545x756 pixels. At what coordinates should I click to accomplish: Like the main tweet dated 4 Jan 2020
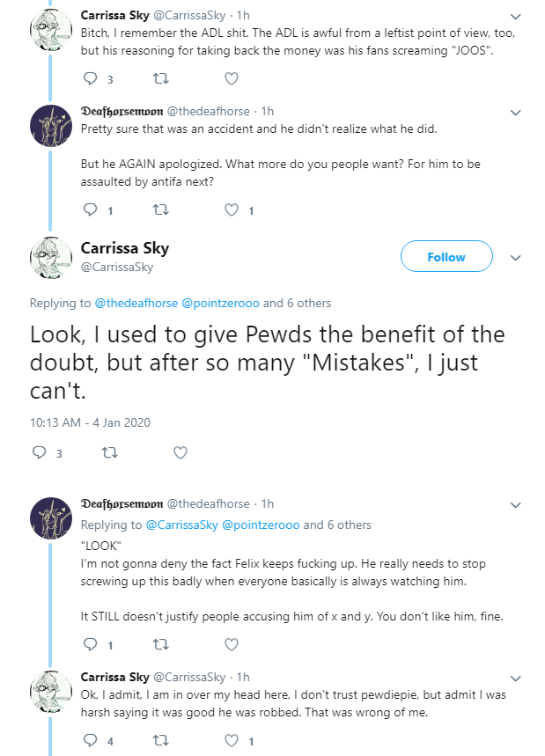pyautogui.click(x=180, y=452)
